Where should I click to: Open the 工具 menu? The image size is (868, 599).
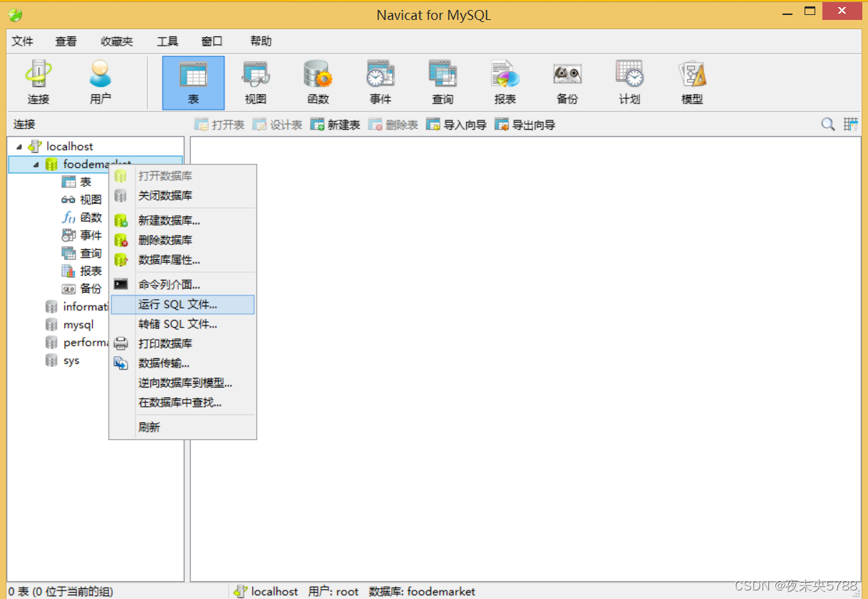tap(167, 41)
